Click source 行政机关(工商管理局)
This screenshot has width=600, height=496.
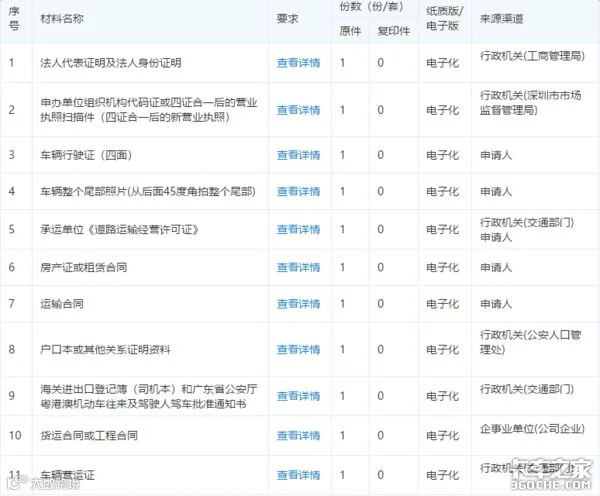(x=532, y=56)
